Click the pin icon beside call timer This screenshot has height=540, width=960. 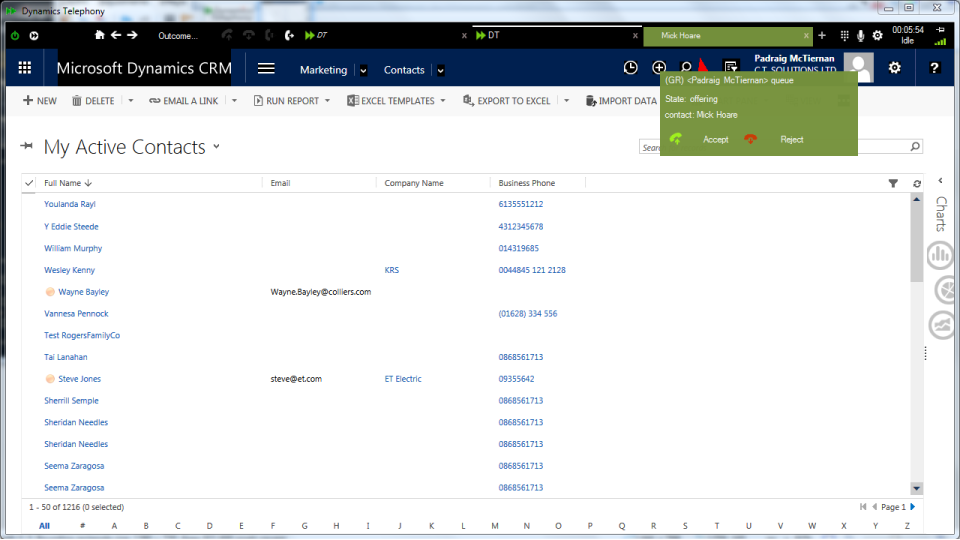pyautogui.click(x=940, y=29)
